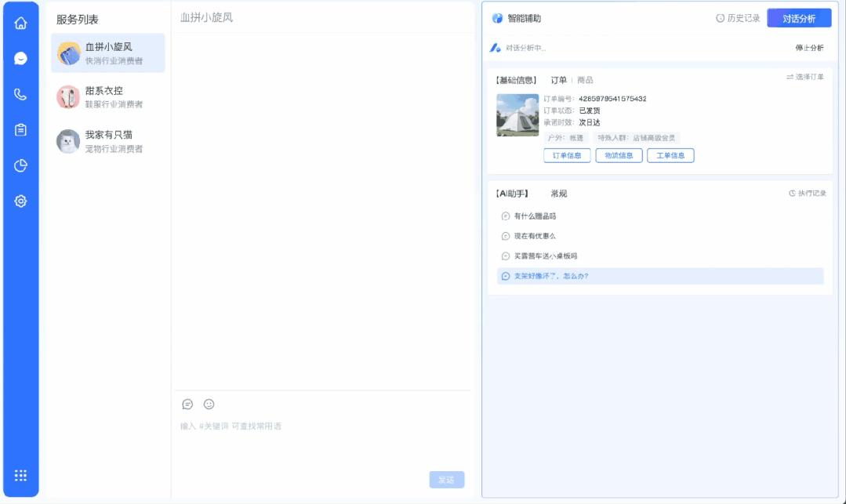Screen dimensions: 846x504
Task: Open the phone calls sidebar icon
Action: (x=20, y=94)
